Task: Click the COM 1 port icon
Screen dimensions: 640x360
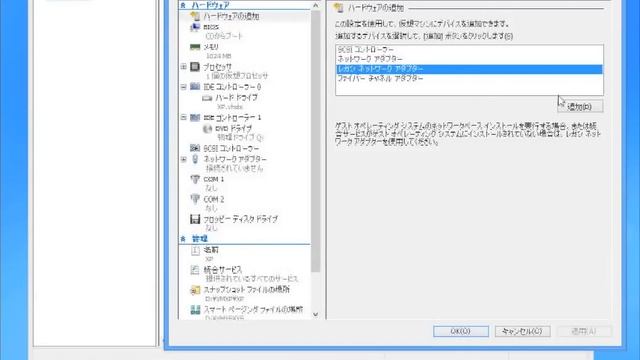Action: (195, 179)
